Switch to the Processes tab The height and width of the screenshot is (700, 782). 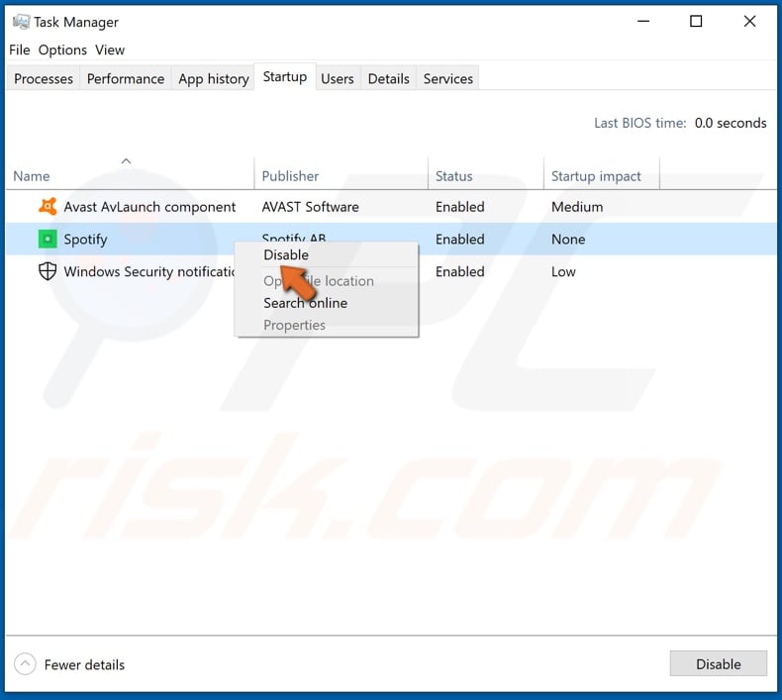(x=44, y=78)
